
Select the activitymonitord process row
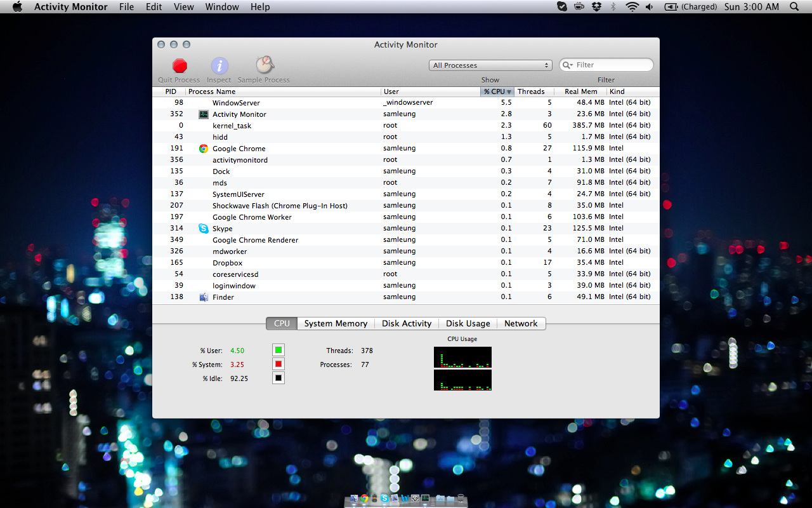coord(406,160)
